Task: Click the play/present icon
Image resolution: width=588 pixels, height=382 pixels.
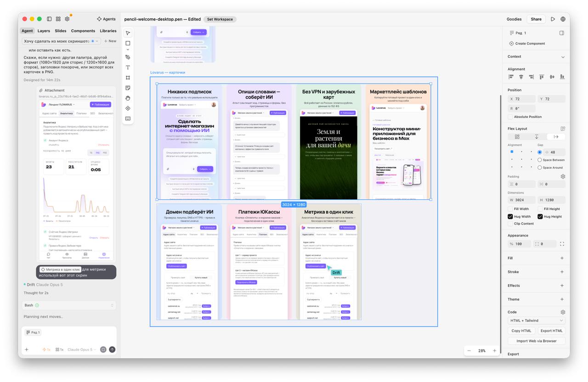Action: point(553,19)
